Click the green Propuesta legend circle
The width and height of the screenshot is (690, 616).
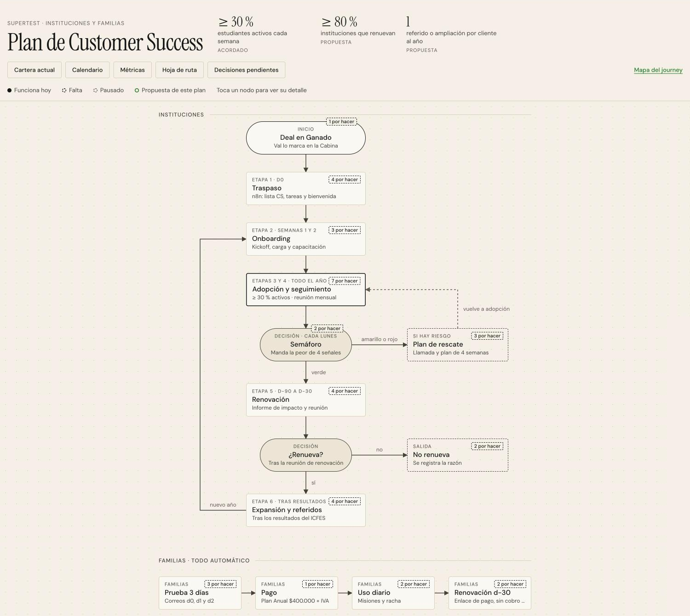pos(137,90)
